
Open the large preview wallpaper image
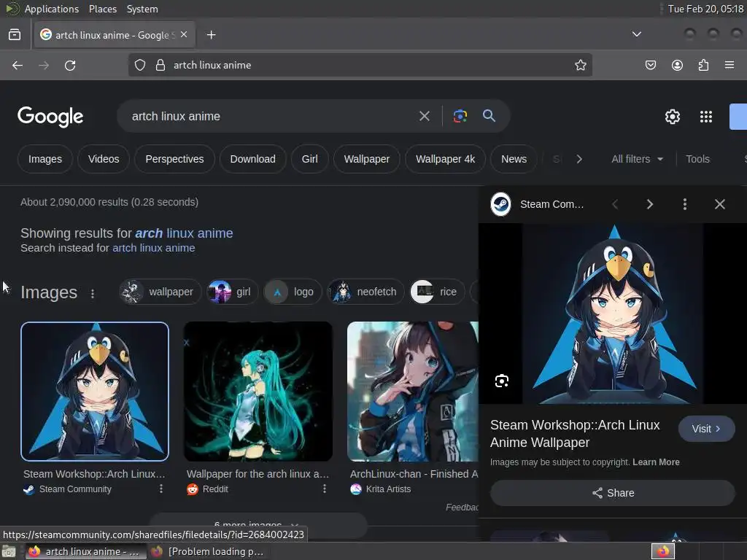point(613,314)
